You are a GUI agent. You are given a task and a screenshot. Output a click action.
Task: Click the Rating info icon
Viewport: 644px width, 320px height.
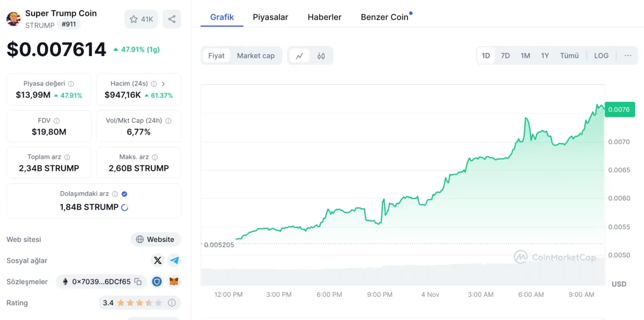172,303
